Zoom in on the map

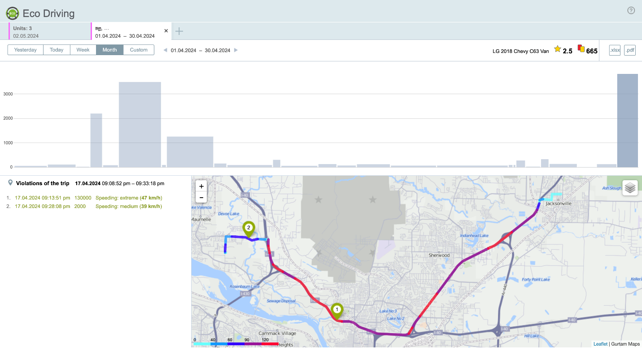(x=201, y=186)
